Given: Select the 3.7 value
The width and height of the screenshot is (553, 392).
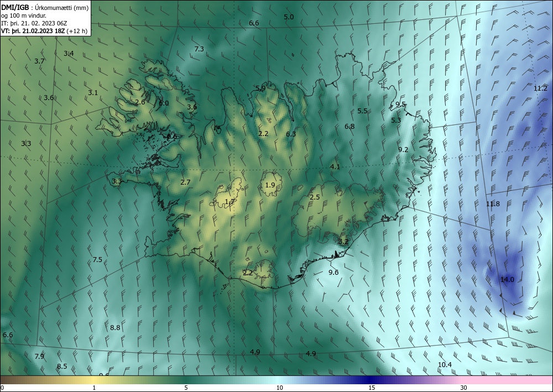Looking at the screenshot, I should click(39, 61).
